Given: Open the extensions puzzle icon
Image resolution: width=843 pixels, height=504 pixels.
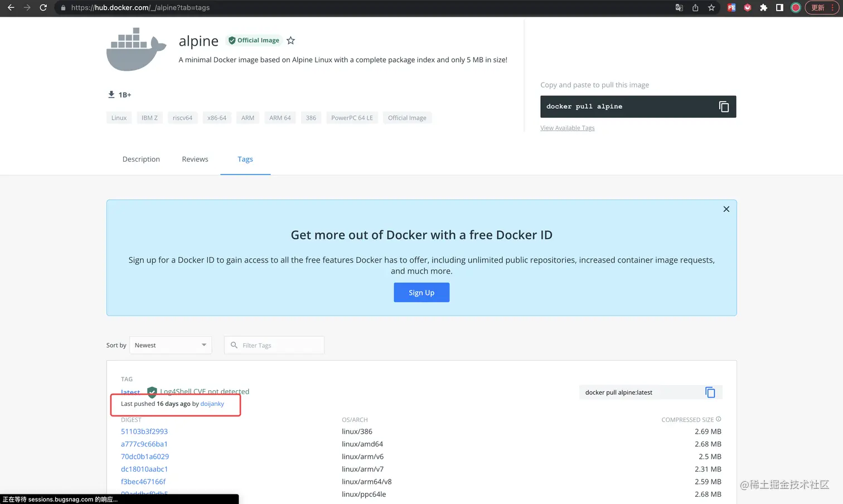Looking at the screenshot, I should click(764, 8).
